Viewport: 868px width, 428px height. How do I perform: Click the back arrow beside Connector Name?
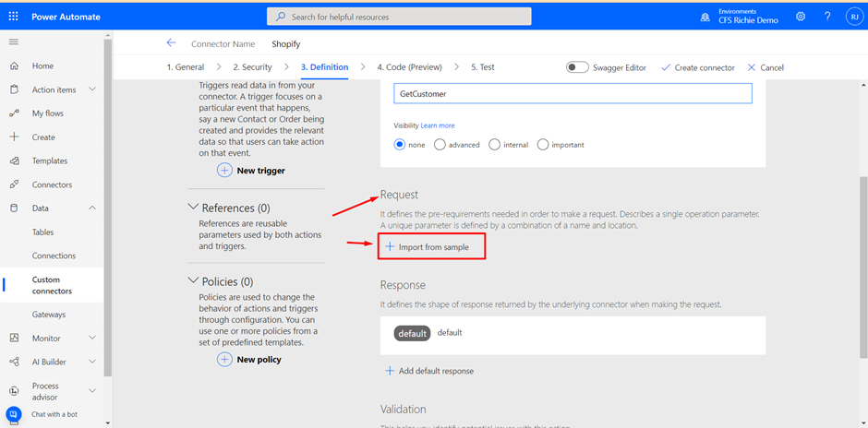click(171, 43)
